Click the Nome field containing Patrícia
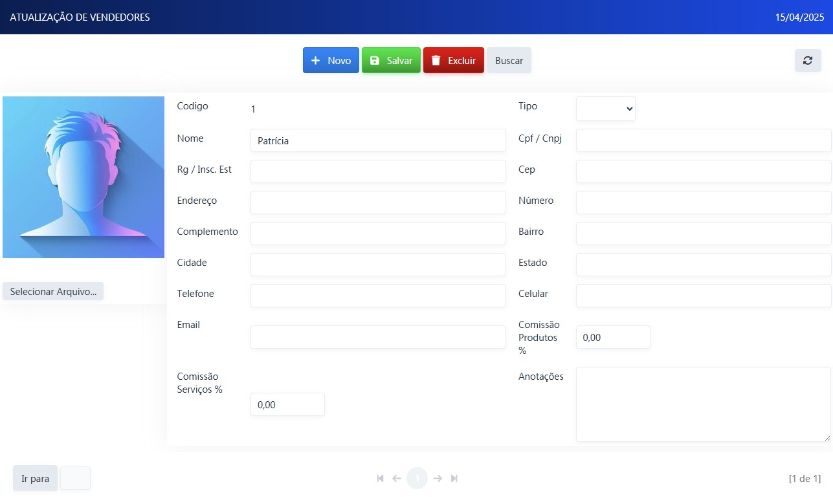 coord(378,140)
